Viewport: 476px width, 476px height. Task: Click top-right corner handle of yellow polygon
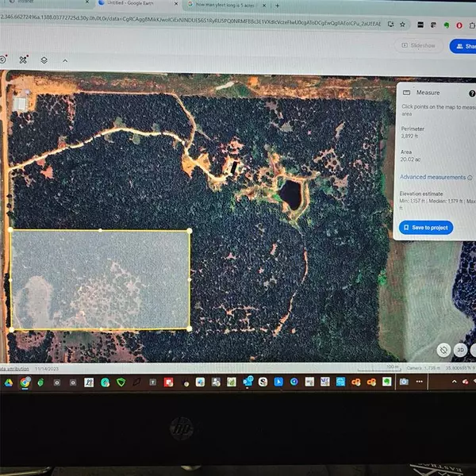[x=190, y=231]
